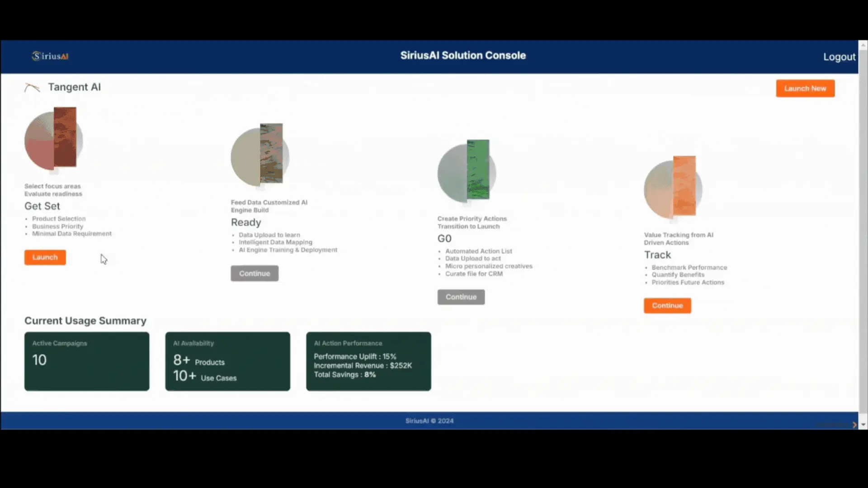The height and width of the screenshot is (488, 868).
Task: Click 'SiriusAI © 2024' footer text
Action: [429, 421]
